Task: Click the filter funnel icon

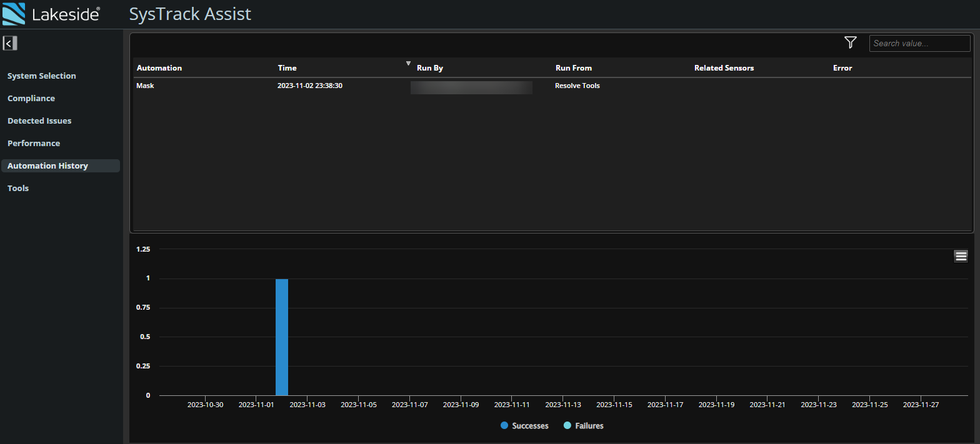Action: (x=850, y=42)
